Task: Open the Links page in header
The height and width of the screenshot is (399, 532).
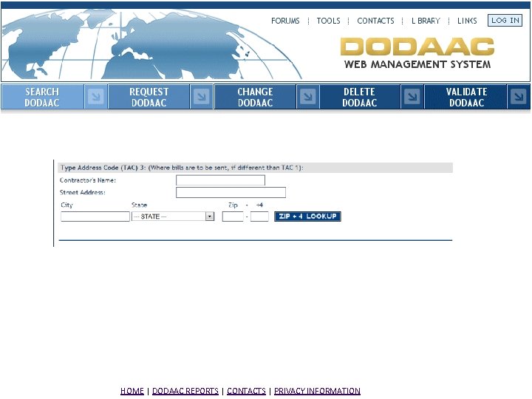Action: pyautogui.click(x=467, y=21)
